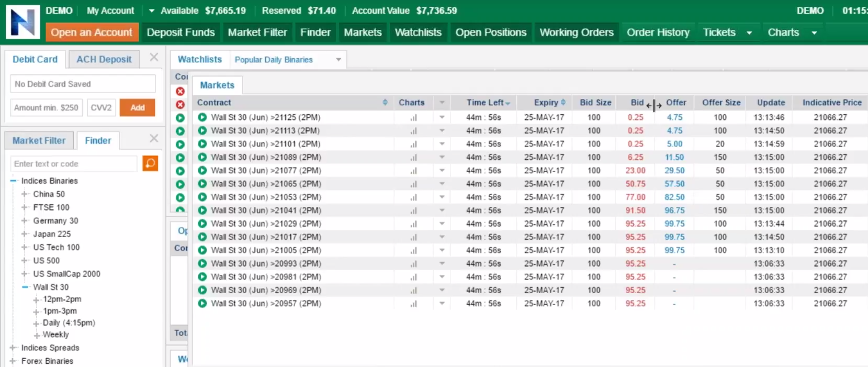
Task: Open trade ticket for Wall St 30 >21089
Action: [202, 157]
